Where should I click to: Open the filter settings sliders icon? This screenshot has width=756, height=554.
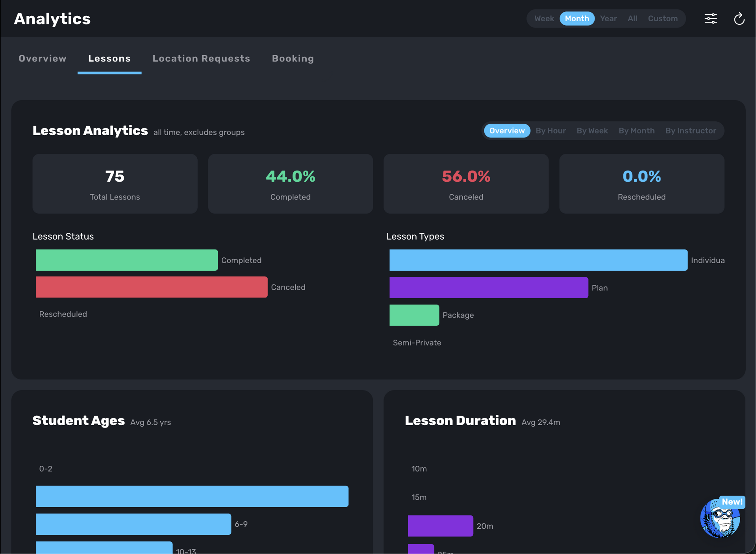tap(711, 19)
